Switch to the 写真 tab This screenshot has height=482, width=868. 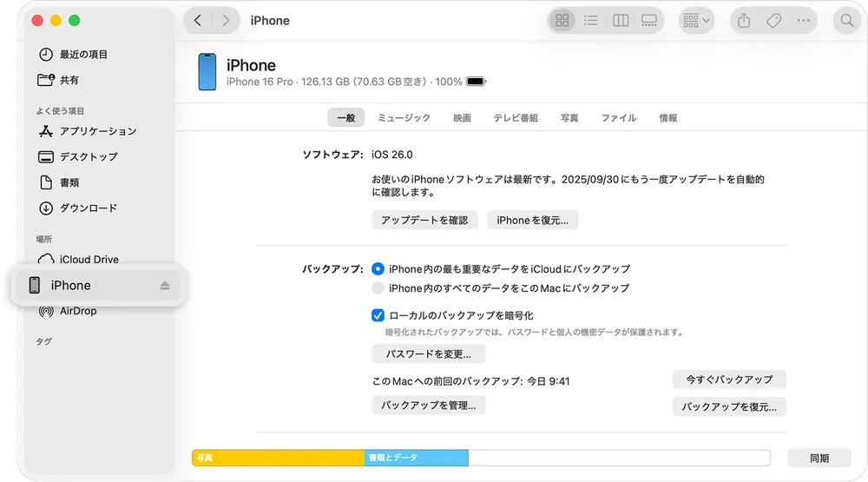(x=569, y=117)
